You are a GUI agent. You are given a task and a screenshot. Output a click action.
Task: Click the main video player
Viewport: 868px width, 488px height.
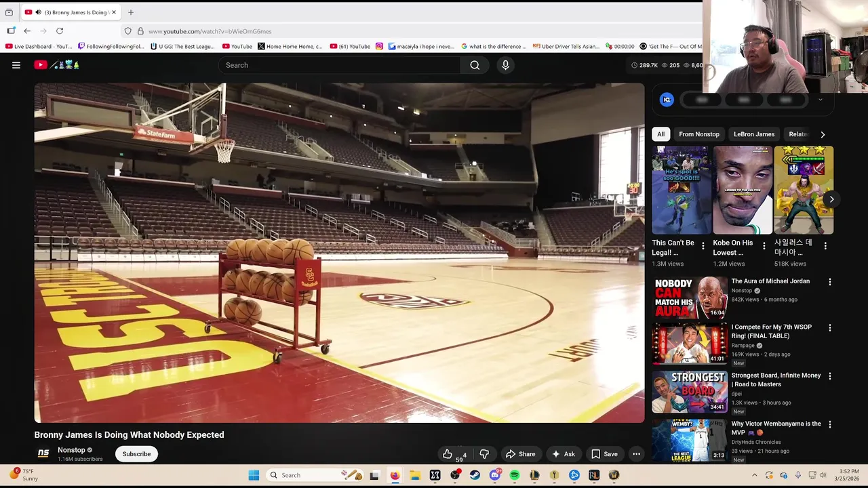pyautogui.click(x=339, y=253)
